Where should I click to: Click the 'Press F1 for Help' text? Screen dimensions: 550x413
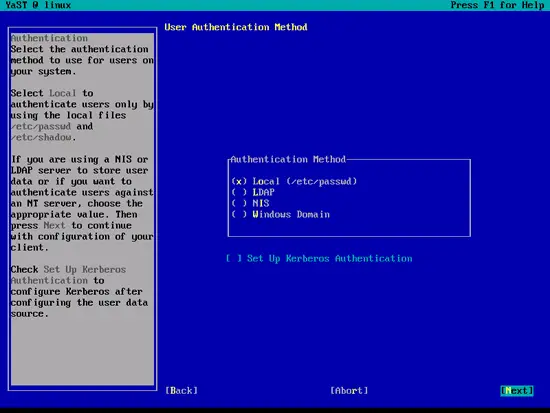497,5
